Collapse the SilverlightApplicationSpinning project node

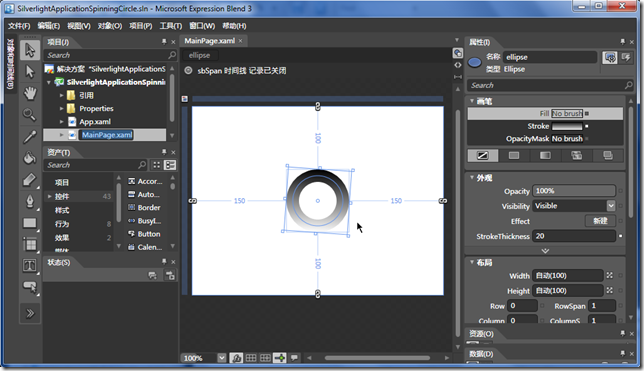coord(49,82)
